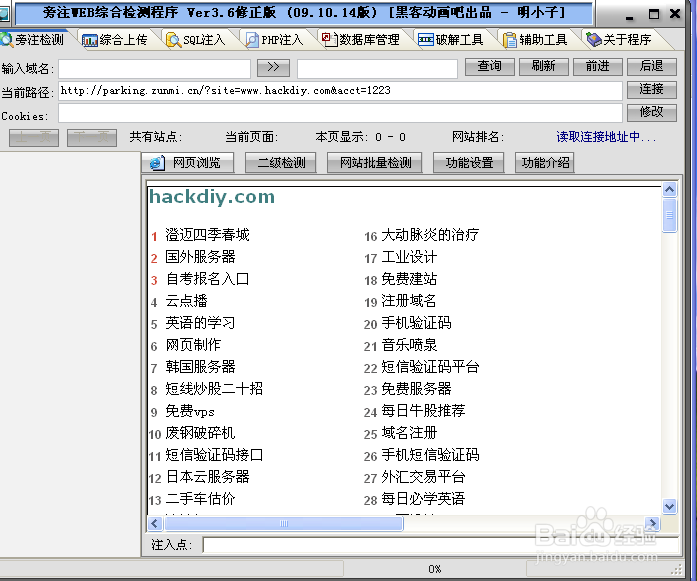This screenshot has height=581, width=697.
Task: Click the clipboard icon on 辅助工具 tab
Action: (509, 40)
